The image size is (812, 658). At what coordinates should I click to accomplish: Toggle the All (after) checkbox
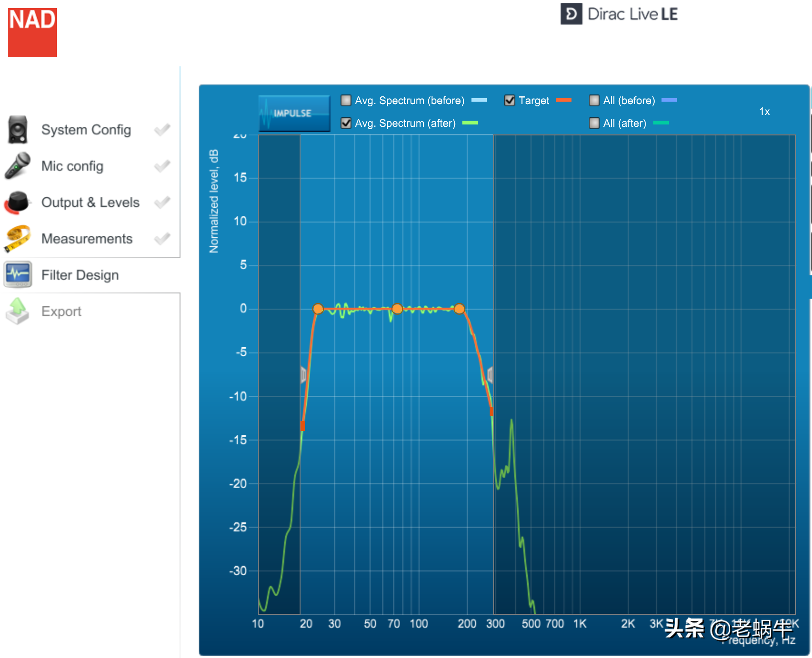594,123
